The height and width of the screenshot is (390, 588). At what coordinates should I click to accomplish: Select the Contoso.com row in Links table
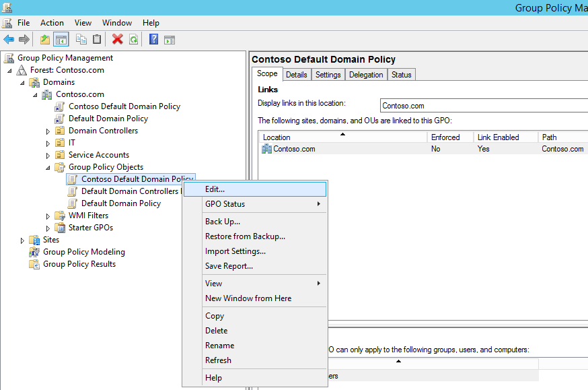click(x=423, y=149)
